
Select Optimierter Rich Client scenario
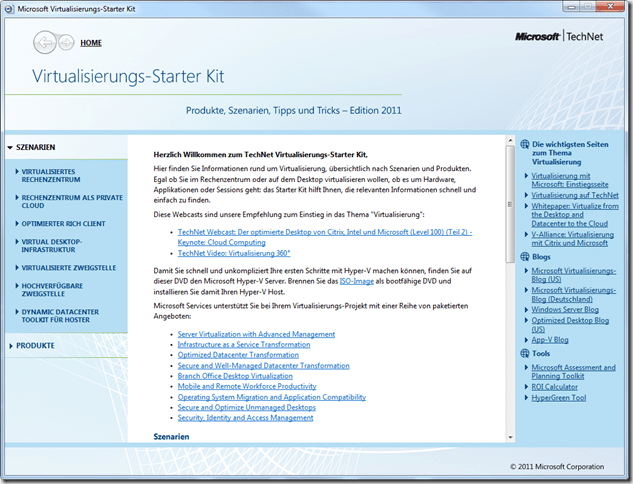click(63, 224)
